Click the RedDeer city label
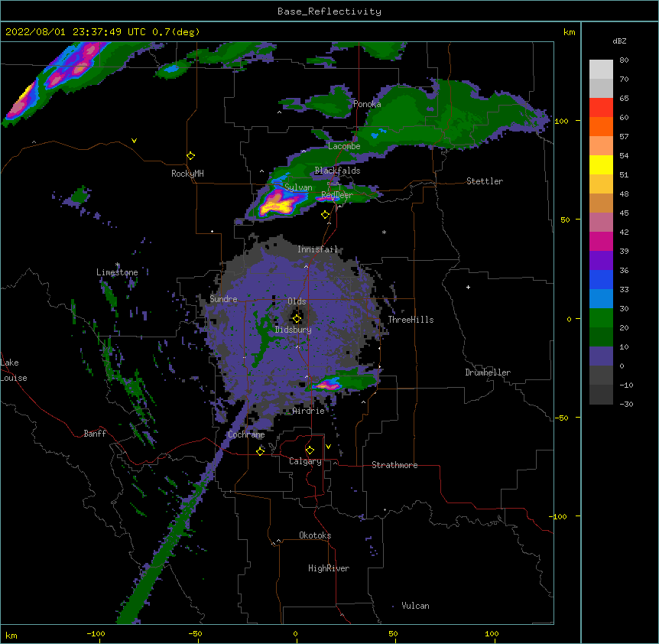 337,195
